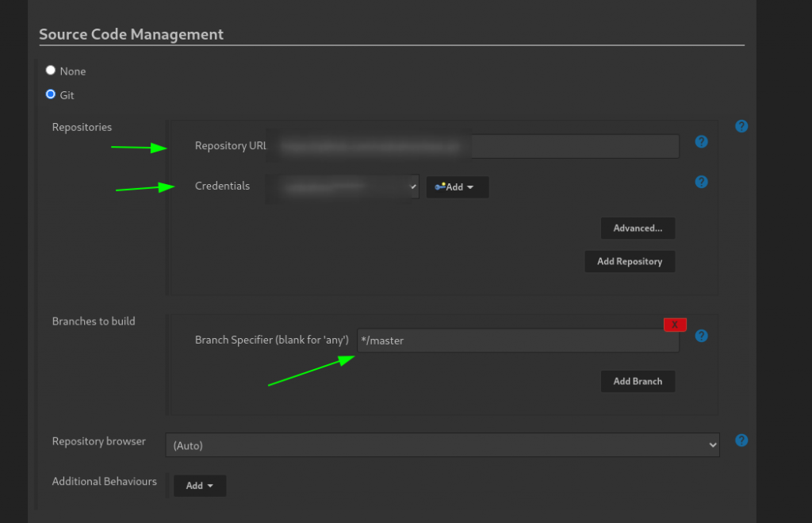Image resolution: width=812 pixels, height=523 pixels.
Task: Click help icon beside Repository URL field
Action: (x=701, y=142)
